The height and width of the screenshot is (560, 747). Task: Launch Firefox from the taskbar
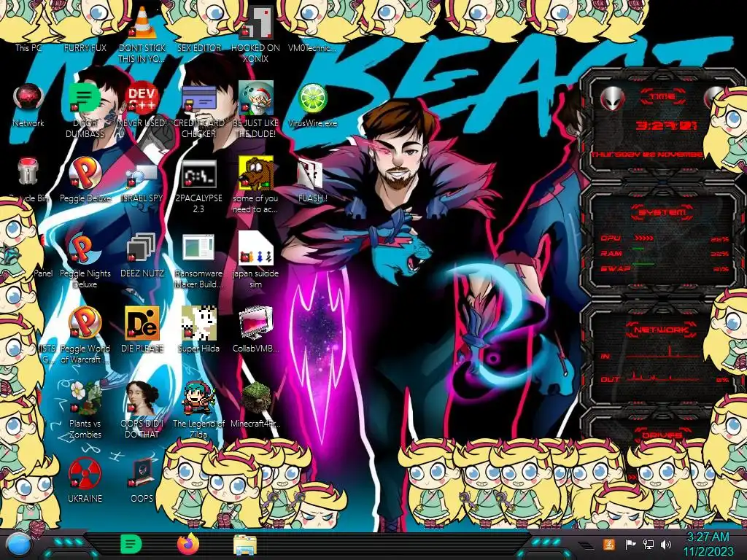click(x=188, y=544)
